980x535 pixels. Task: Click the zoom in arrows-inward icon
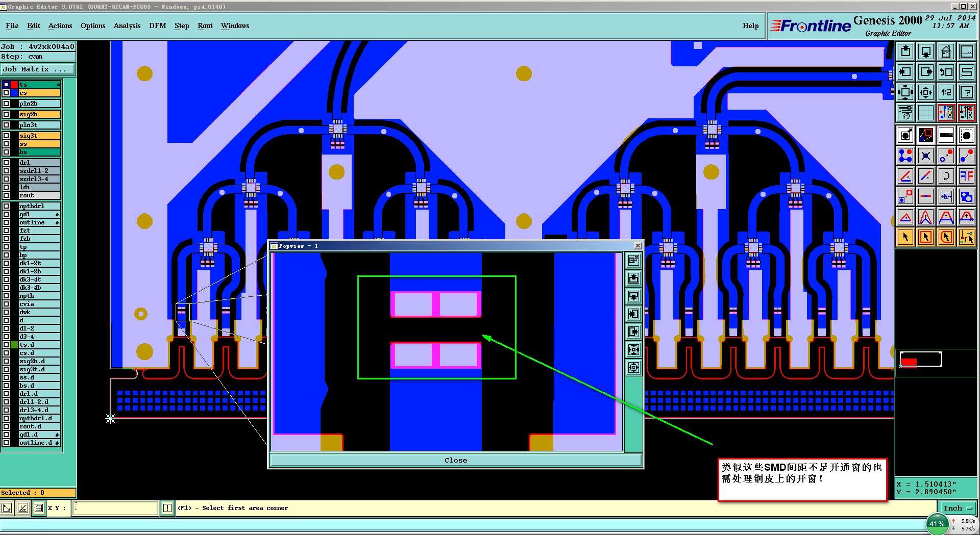pyautogui.click(x=905, y=92)
